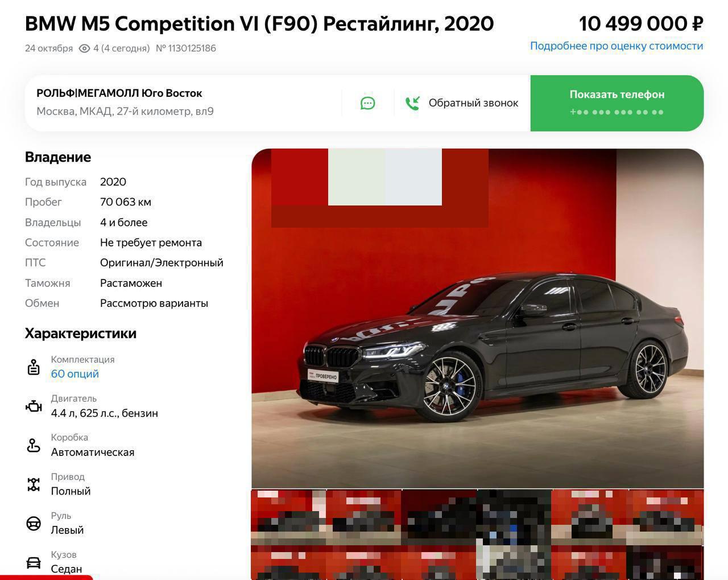Click the Комплектация options icon

click(x=34, y=367)
